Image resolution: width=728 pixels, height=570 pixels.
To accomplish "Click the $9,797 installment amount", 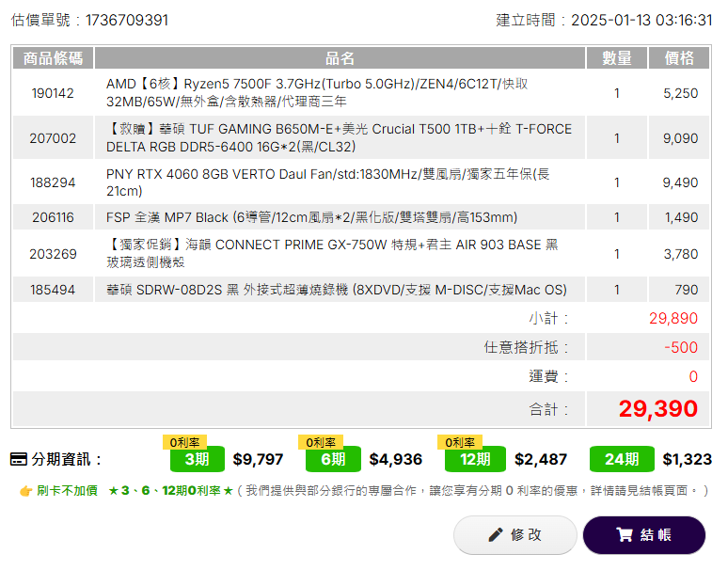I will tap(258, 460).
